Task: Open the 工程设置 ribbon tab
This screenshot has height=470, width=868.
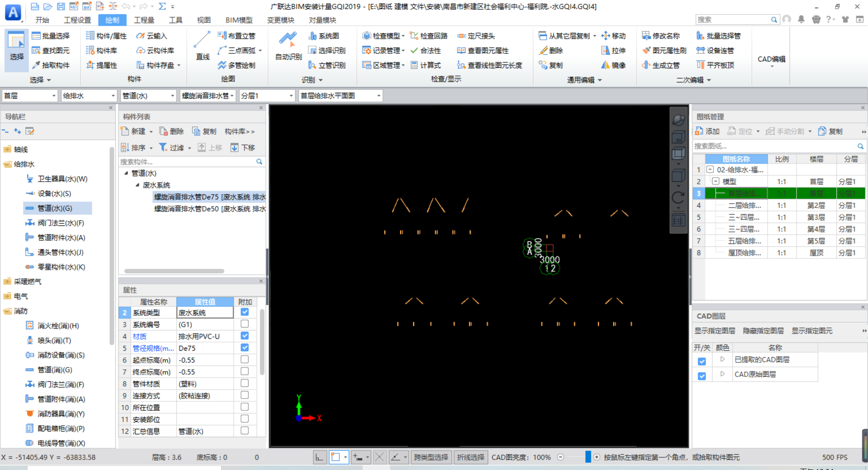Action: 77,20
